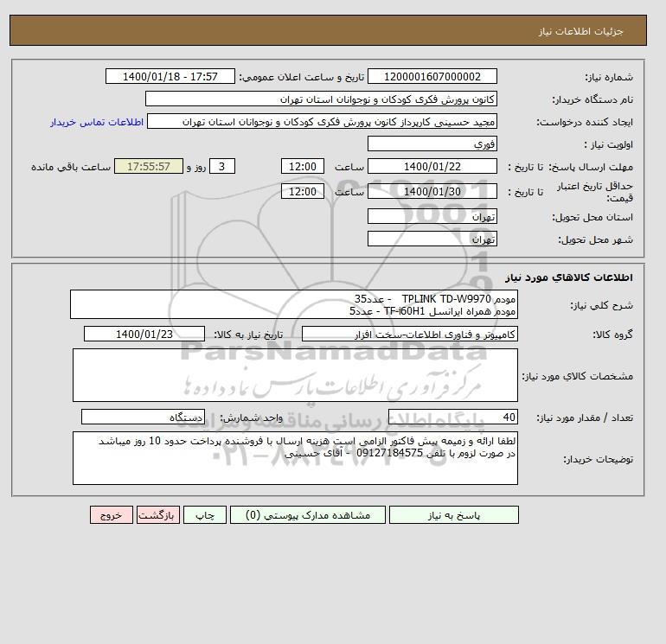This screenshot has width=666, height=644.
Task: Click the label تاریخ و ساعت اعلان عمومی:
Action: [302, 77]
